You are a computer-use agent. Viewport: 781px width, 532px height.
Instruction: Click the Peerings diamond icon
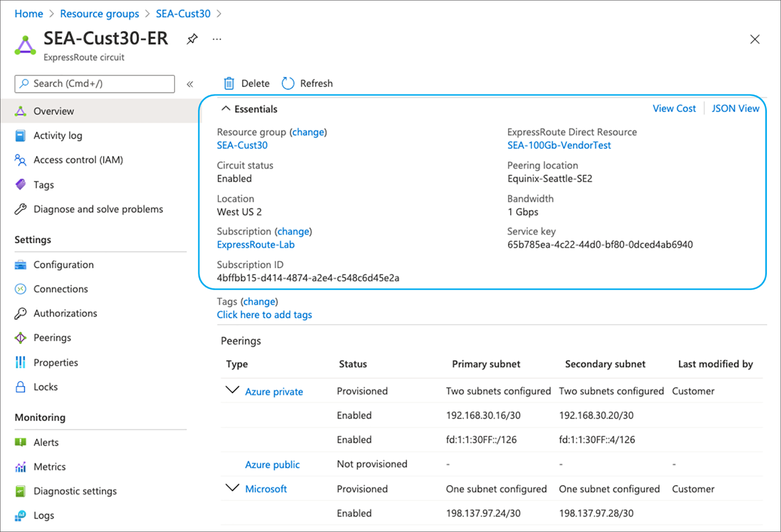(x=20, y=338)
